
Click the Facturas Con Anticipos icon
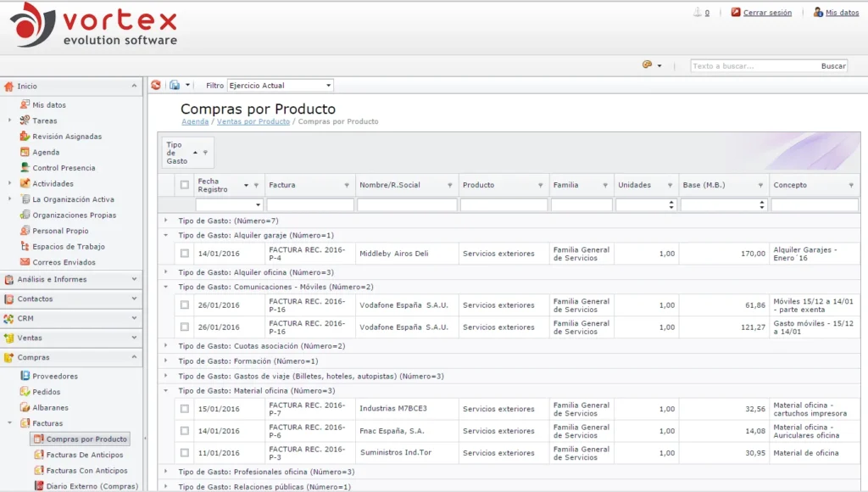pos(39,471)
